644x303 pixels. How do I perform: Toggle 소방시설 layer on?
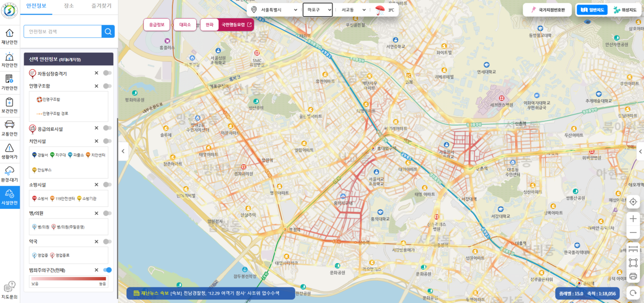(107, 185)
